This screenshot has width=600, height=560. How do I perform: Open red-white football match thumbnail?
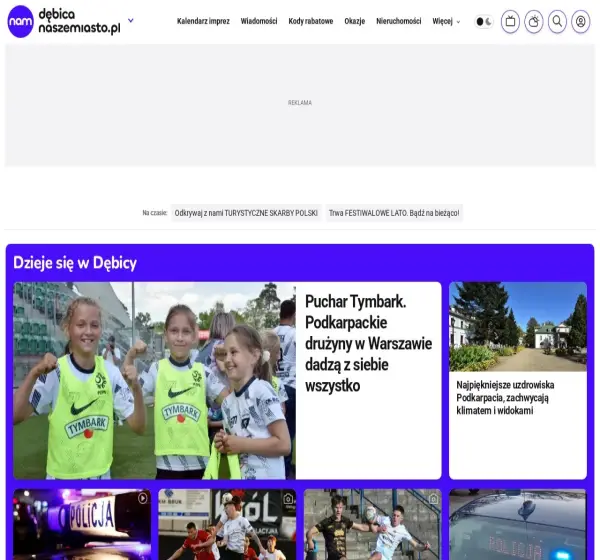click(x=227, y=524)
